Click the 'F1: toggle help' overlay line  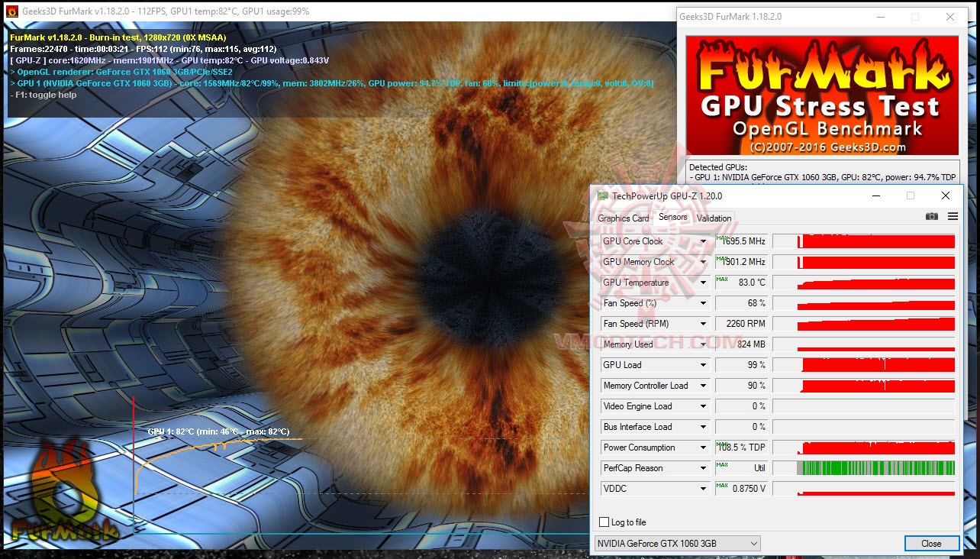tap(44, 95)
